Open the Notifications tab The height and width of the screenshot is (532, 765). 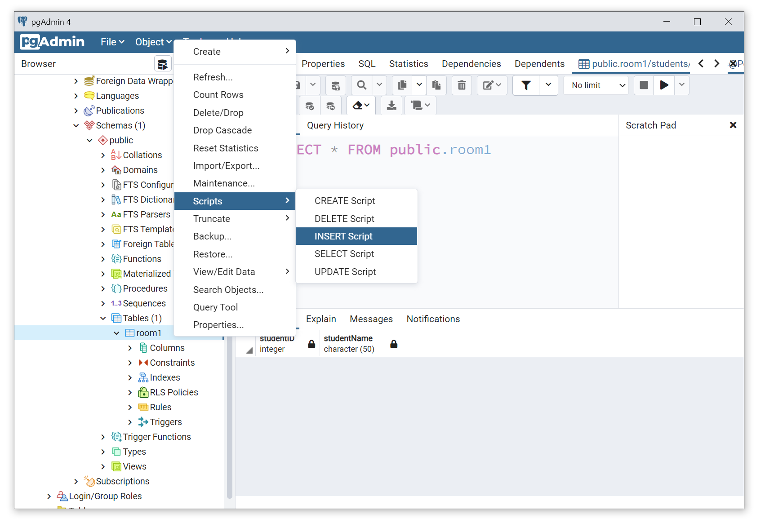[x=433, y=319]
